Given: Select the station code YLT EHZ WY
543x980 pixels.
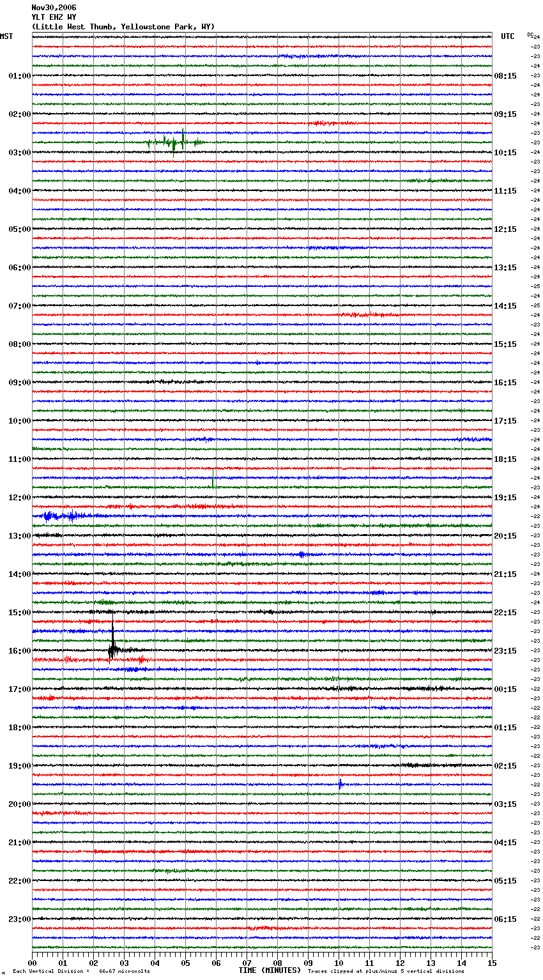Looking at the screenshot, I should coord(54,17).
